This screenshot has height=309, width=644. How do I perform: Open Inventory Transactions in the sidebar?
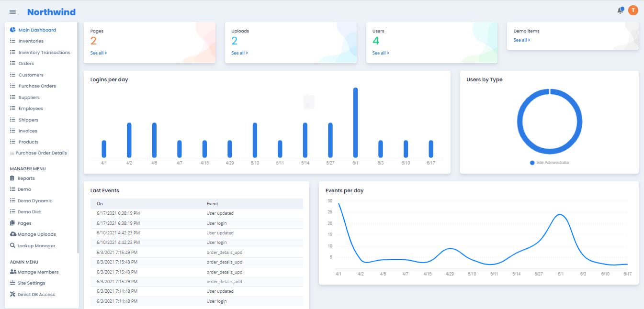click(x=44, y=53)
